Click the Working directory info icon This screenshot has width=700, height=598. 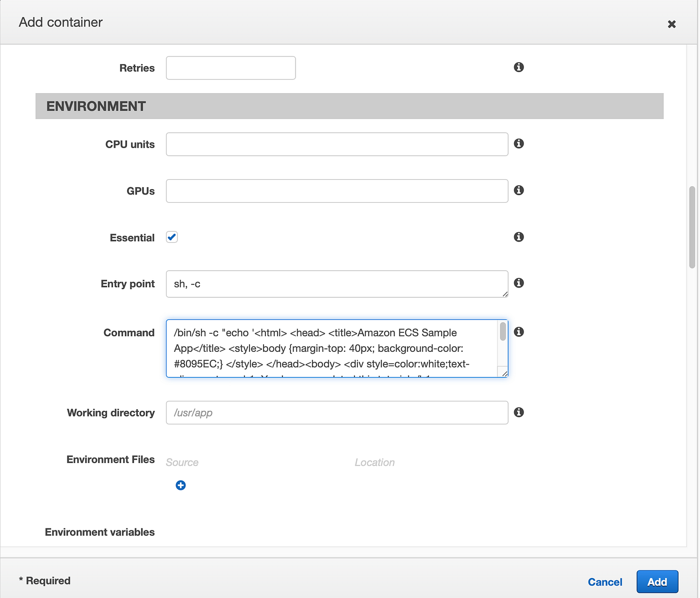pyautogui.click(x=518, y=412)
